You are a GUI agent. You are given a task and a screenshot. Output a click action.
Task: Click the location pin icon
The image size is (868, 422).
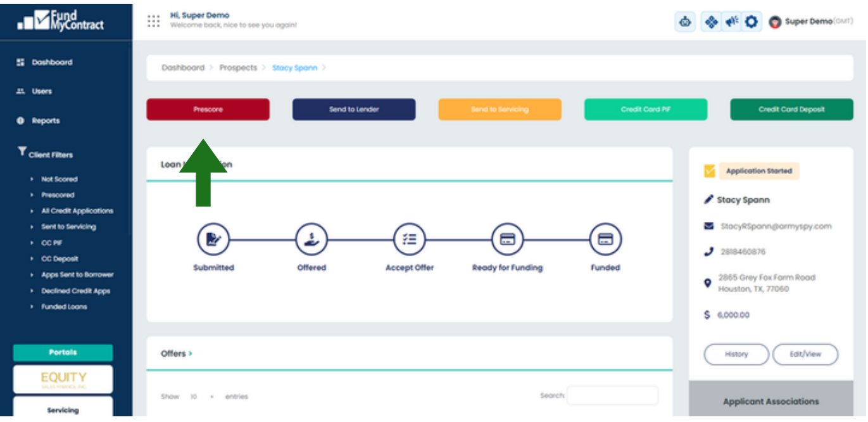coord(708,283)
